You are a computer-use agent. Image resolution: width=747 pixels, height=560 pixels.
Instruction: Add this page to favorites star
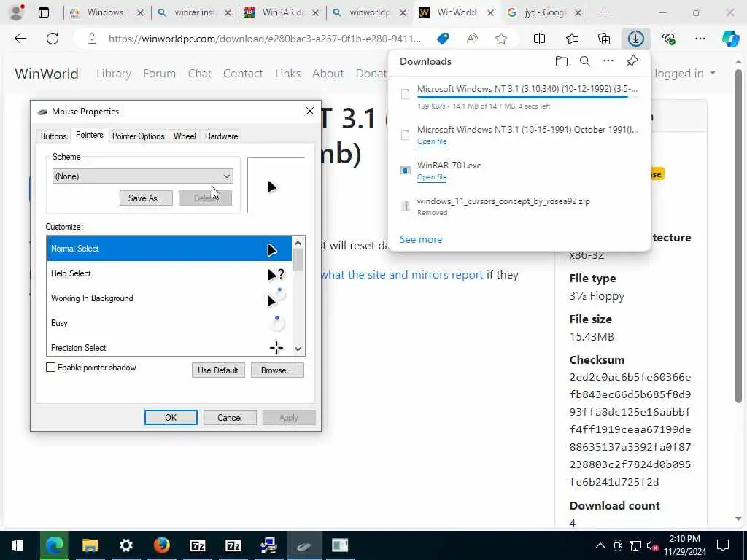point(500,39)
